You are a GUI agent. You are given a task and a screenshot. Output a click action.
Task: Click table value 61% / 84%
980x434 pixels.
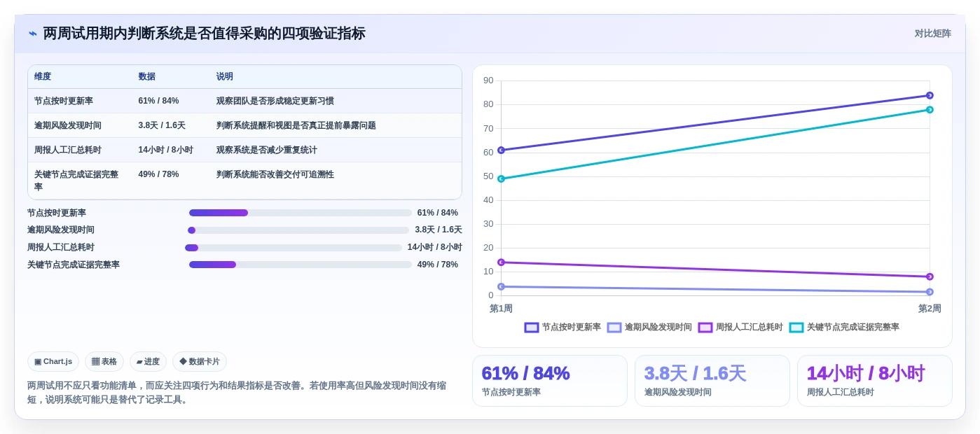158,101
